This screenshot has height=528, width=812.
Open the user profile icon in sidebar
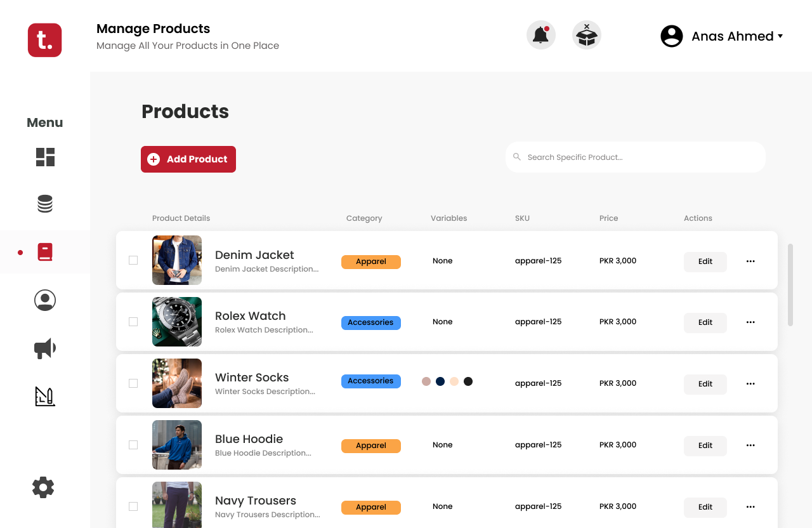click(45, 300)
